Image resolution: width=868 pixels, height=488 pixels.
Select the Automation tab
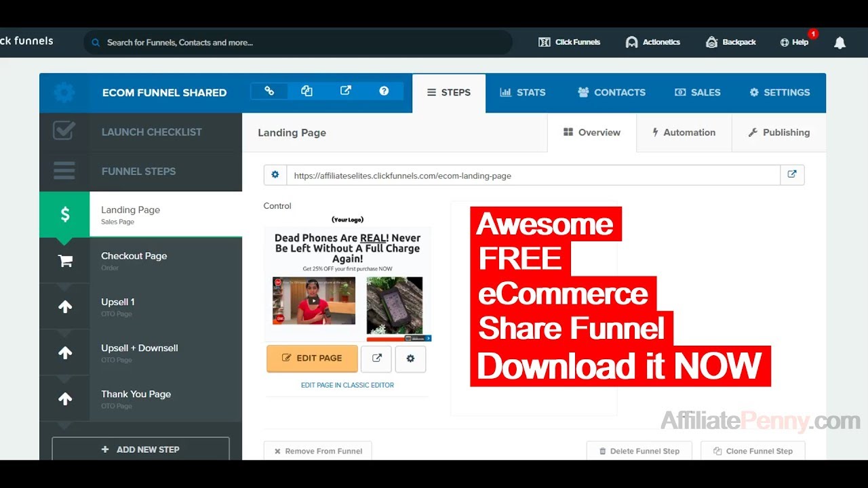tap(684, 132)
